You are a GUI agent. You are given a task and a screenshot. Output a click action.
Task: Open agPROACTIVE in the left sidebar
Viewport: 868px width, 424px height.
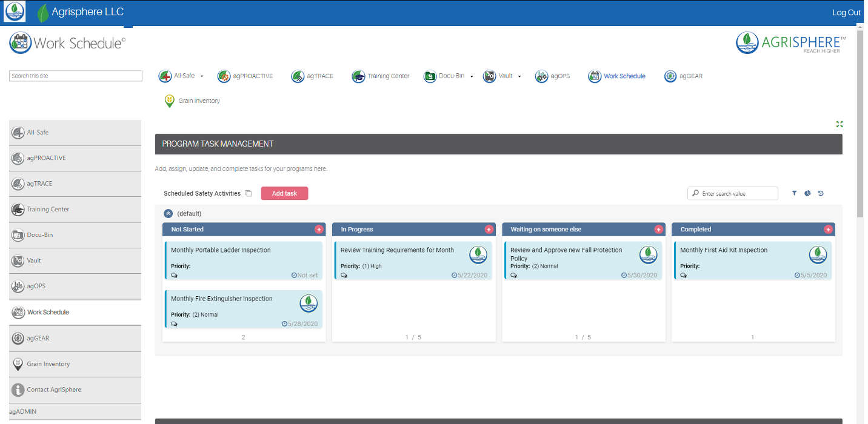75,158
